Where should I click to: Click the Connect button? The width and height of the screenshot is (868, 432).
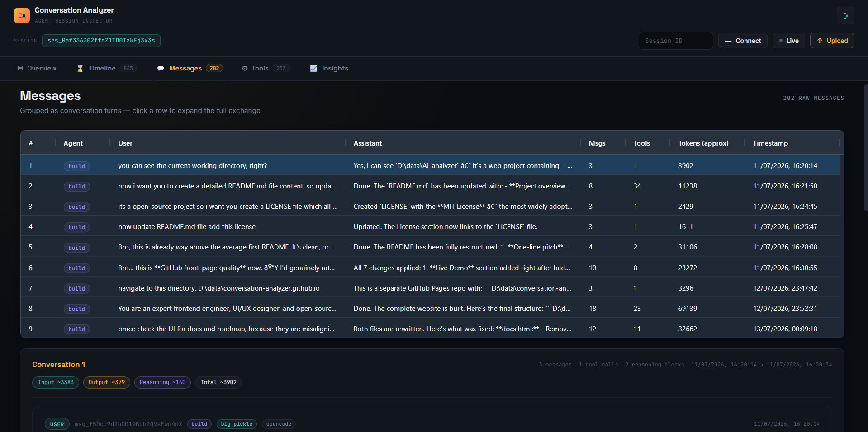[x=743, y=41]
